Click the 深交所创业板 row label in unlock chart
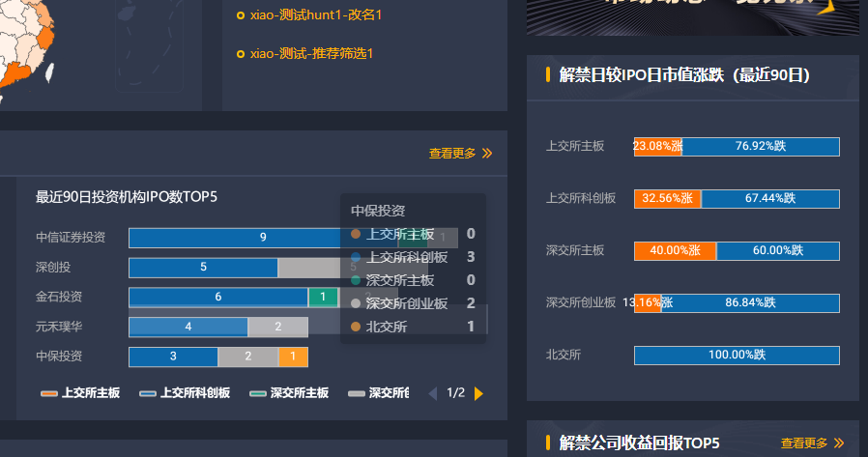Image resolution: width=868 pixels, height=457 pixels. (581, 302)
